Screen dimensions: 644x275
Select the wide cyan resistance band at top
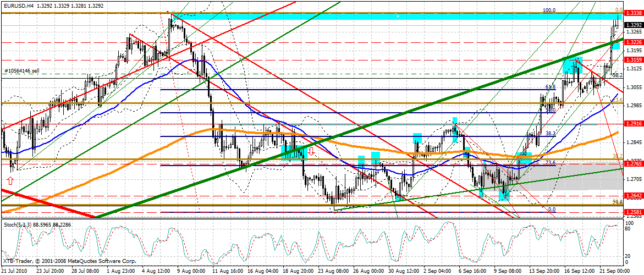[x=397, y=17]
